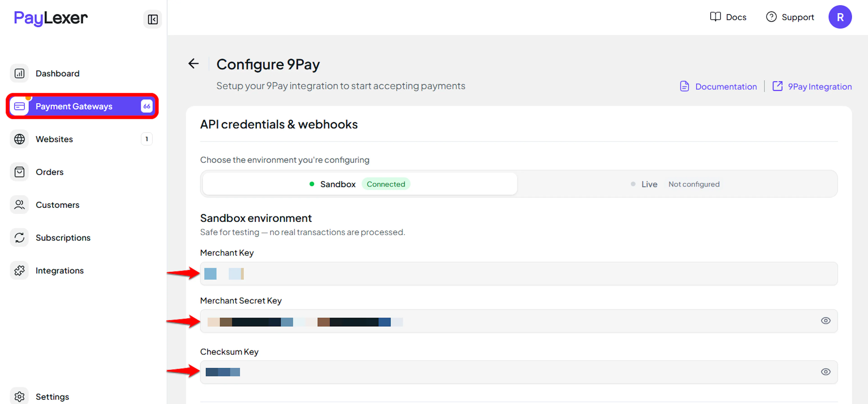Click the Support question mark icon
Image resolution: width=868 pixels, height=404 pixels.
click(x=771, y=17)
